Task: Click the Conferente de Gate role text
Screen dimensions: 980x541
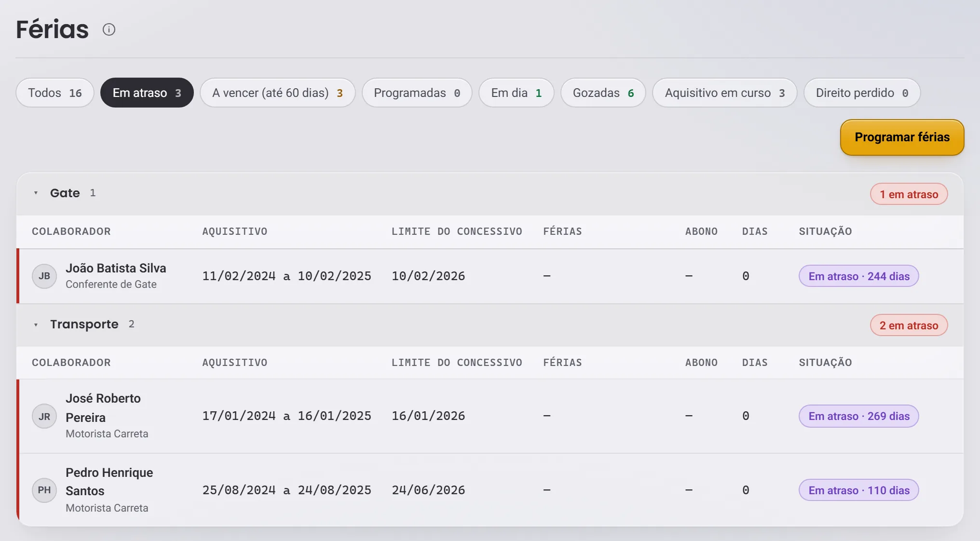Action: coord(111,284)
